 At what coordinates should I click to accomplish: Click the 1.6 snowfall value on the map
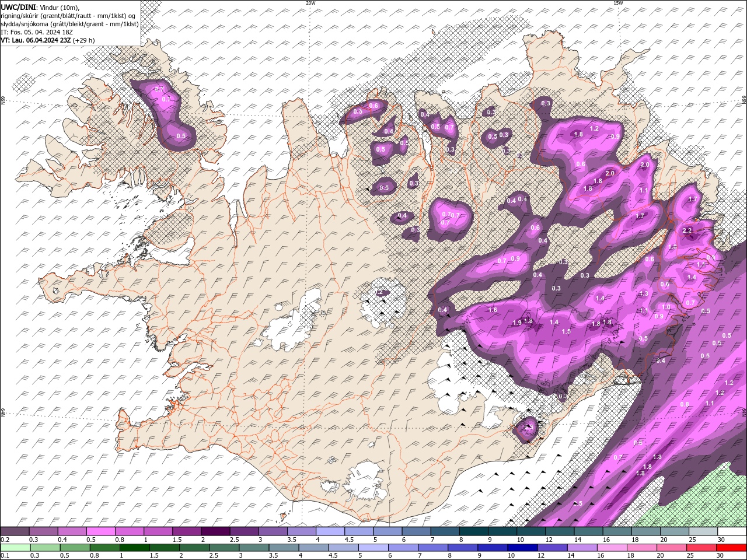493,310
